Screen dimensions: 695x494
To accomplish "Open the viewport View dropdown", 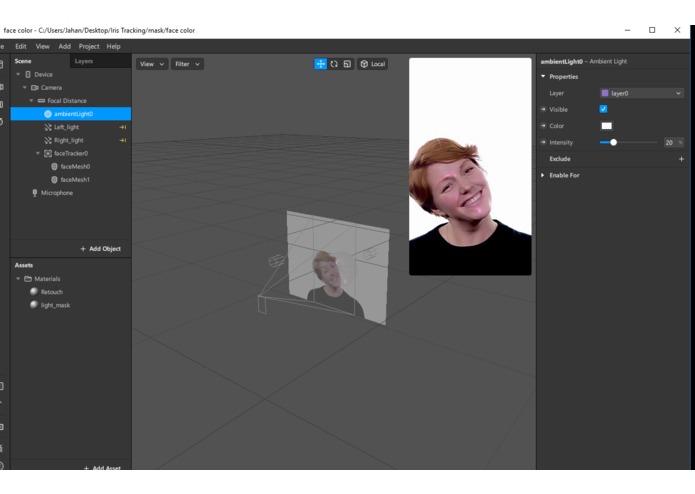I will coord(152,64).
